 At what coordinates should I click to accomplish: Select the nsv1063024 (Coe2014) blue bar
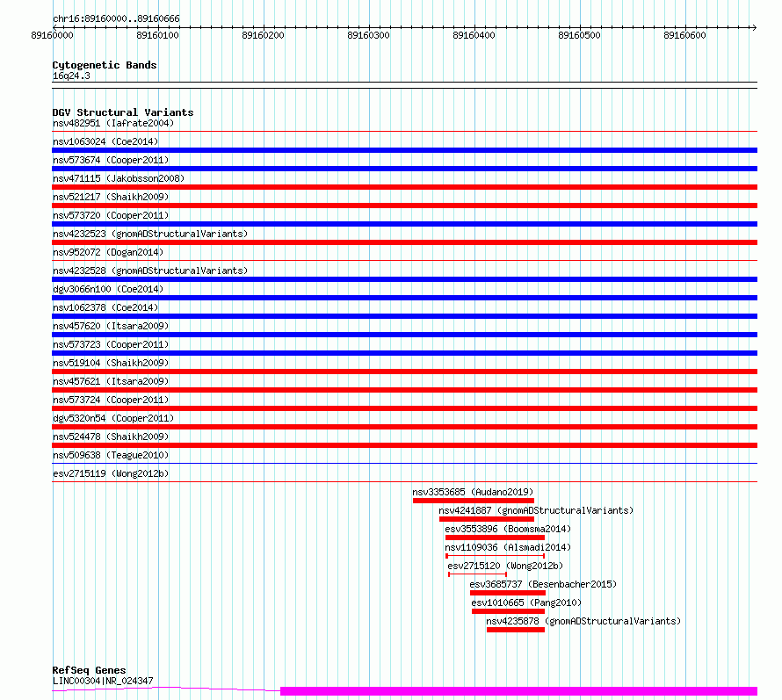coord(404,150)
